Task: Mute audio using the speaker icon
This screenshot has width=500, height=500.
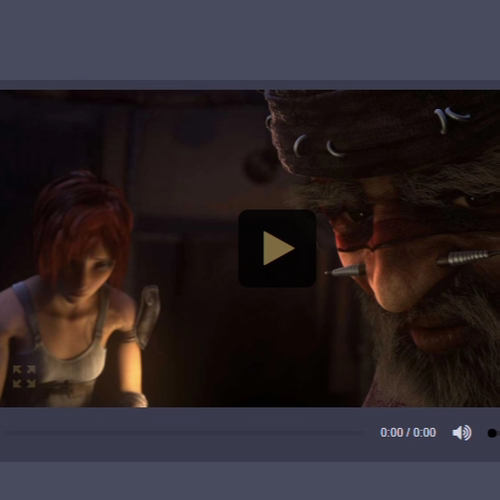Action: tap(462, 433)
